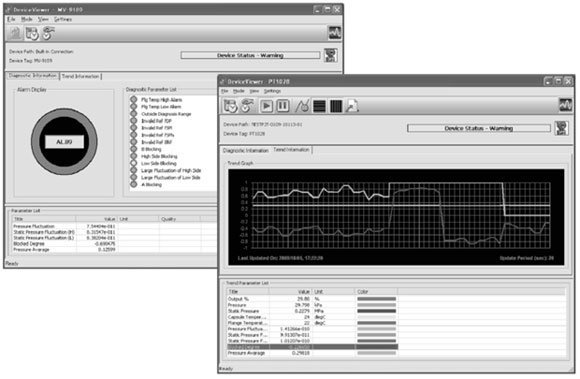This screenshot has width=580, height=379.
Task: Open the Settings menu in PT1028 window
Action: [273, 91]
